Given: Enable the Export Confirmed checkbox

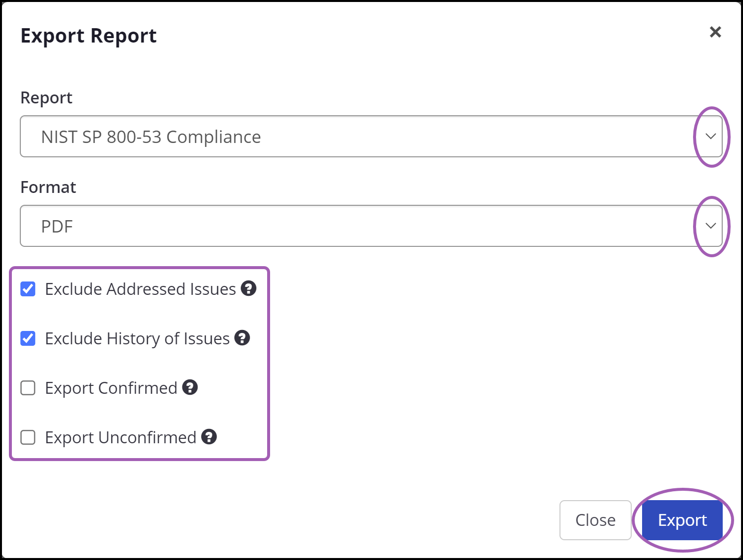Looking at the screenshot, I should coord(28,388).
